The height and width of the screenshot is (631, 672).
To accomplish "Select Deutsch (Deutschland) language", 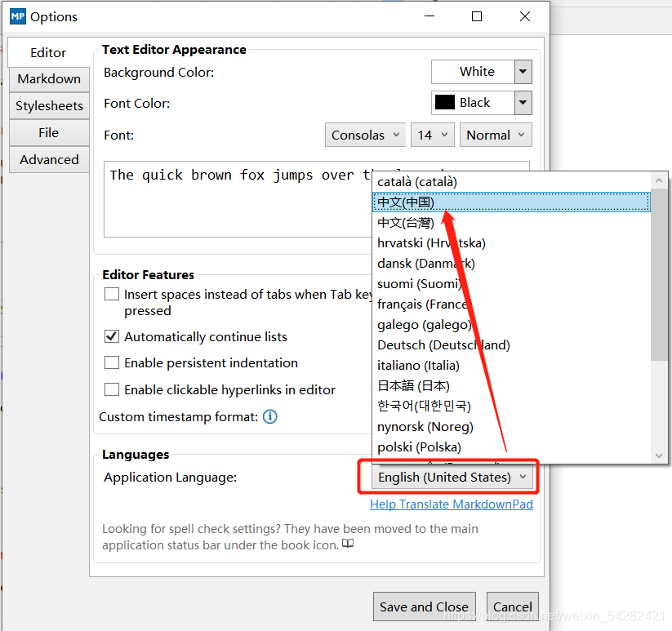I will click(511, 344).
